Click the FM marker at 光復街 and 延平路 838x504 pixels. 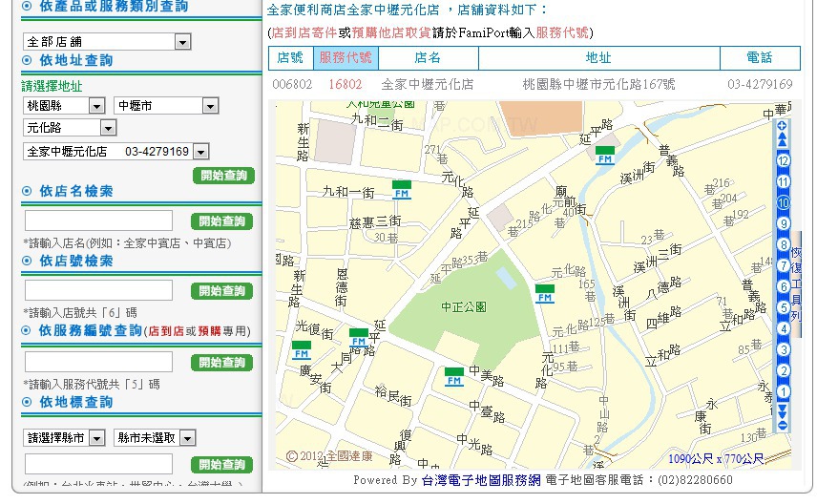358,338
